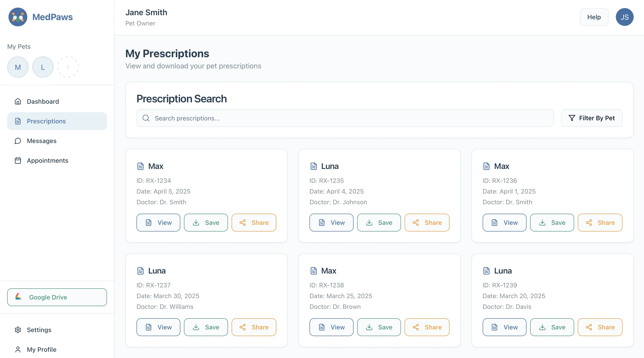Save prescription RX-1238
This screenshot has width=644, height=358.
[x=379, y=327]
